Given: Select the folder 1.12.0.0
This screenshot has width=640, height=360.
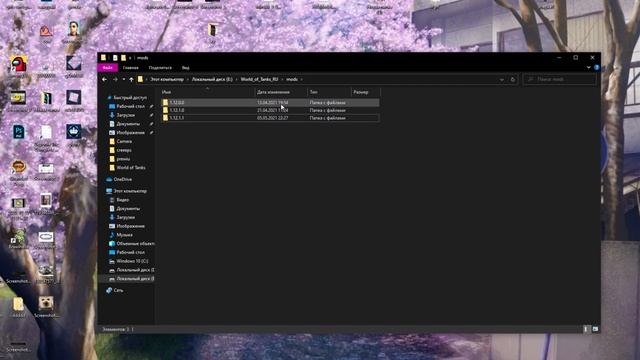Looking at the screenshot, I should point(270,102).
